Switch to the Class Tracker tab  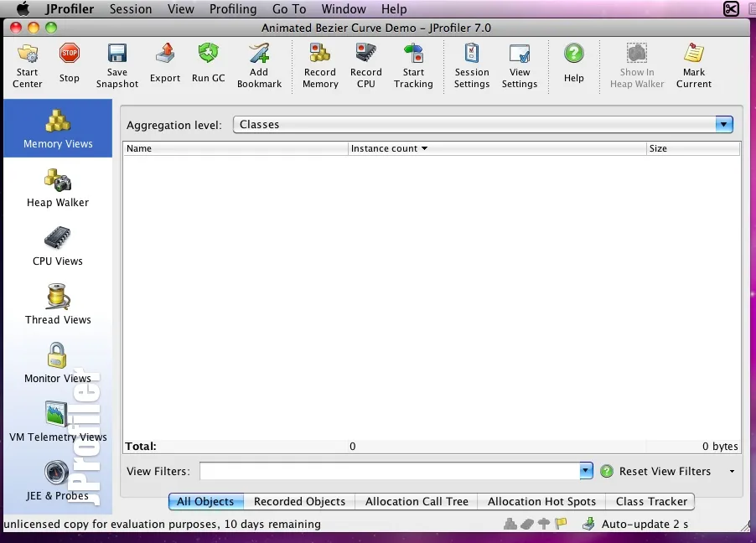click(651, 502)
